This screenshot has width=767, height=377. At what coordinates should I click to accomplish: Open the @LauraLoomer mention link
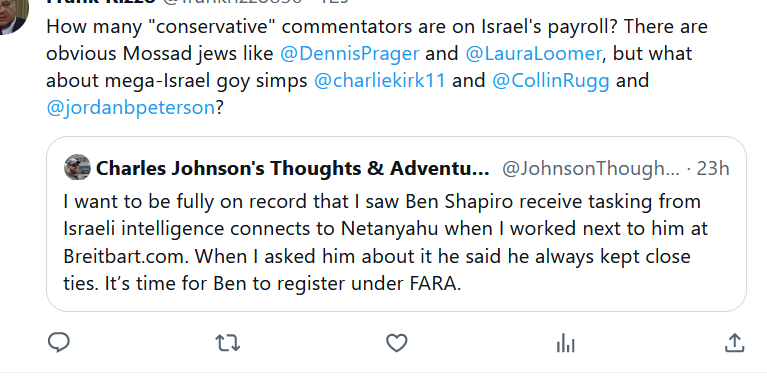pos(533,53)
